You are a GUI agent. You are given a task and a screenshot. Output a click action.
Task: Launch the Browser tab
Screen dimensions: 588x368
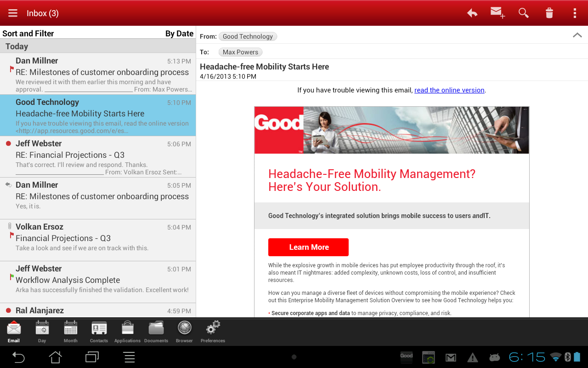tap(184, 332)
